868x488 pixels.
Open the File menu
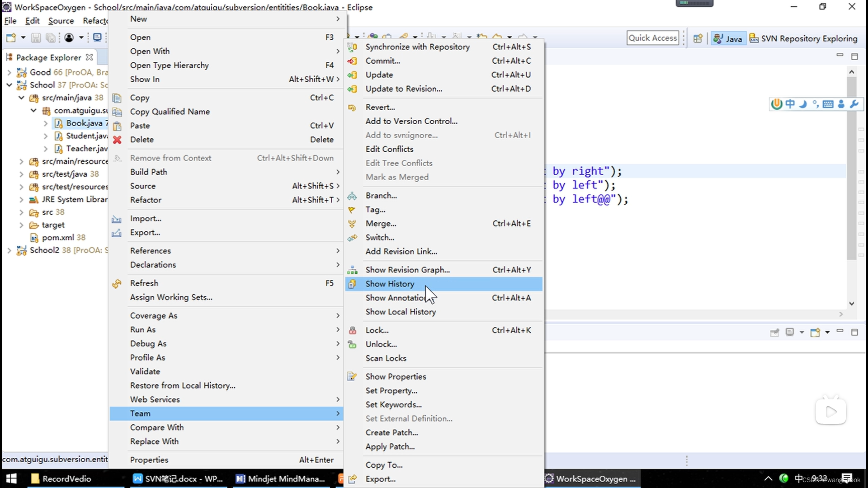point(10,21)
